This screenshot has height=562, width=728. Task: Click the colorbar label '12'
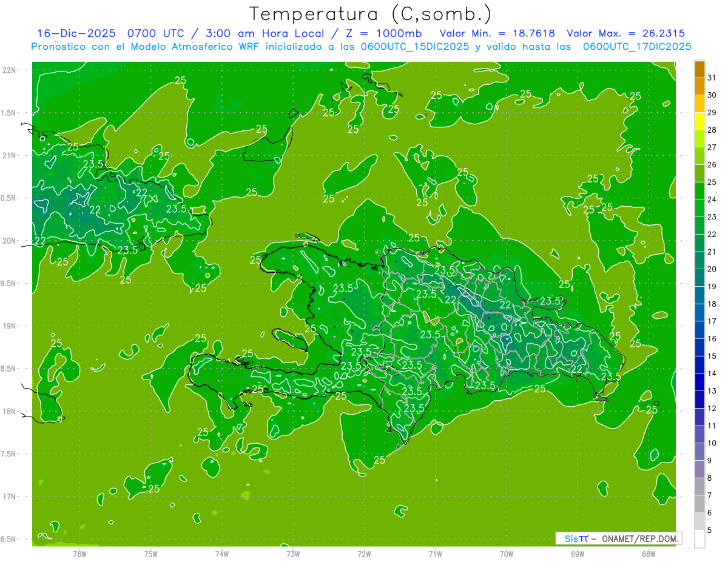click(712, 409)
